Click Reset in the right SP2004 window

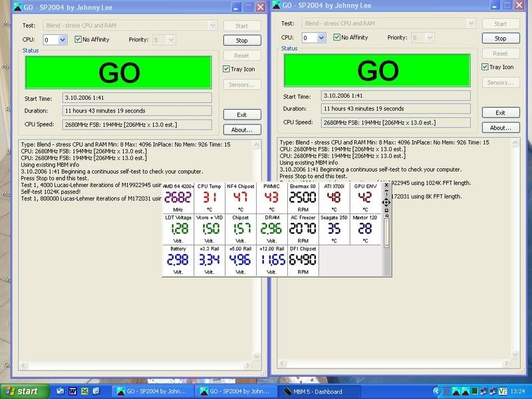point(501,53)
